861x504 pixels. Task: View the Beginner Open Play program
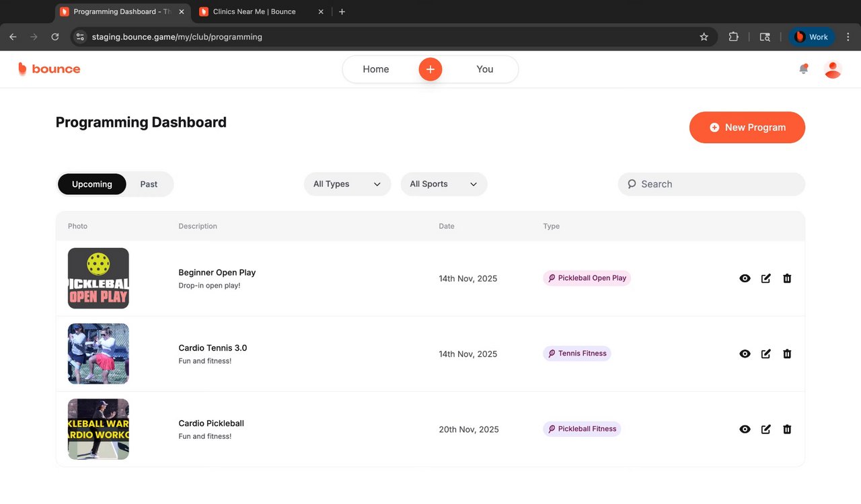[x=745, y=278]
